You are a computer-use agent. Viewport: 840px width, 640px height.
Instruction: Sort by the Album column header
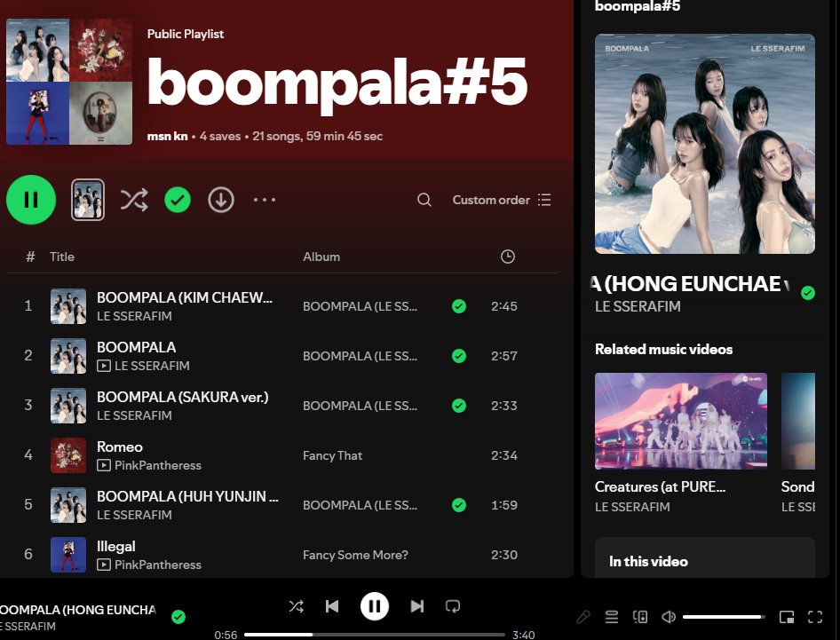point(321,257)
